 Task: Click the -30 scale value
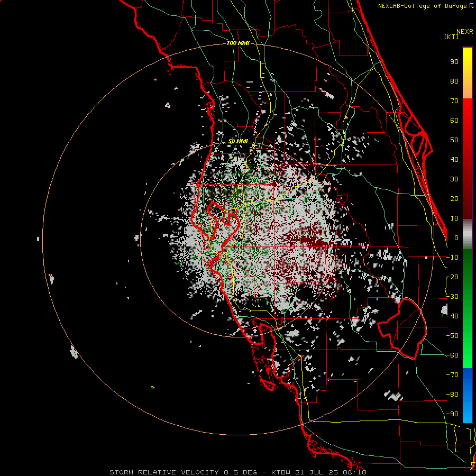tap(452, 297)
